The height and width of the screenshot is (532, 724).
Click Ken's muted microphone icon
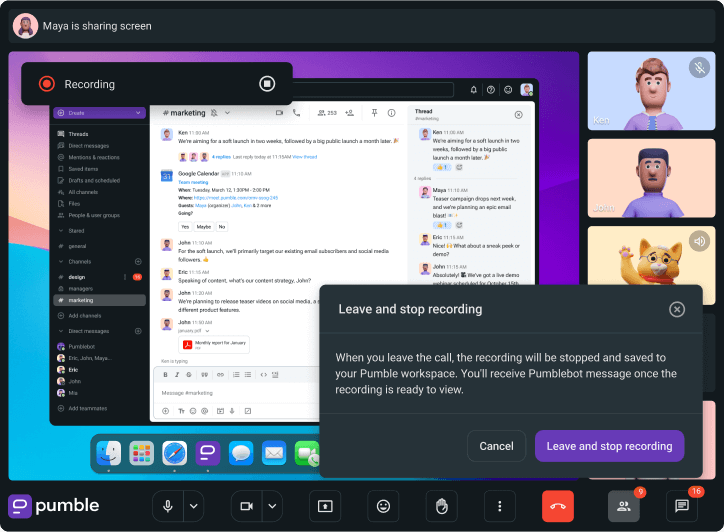pyautogui.click(x=700, y=68)
